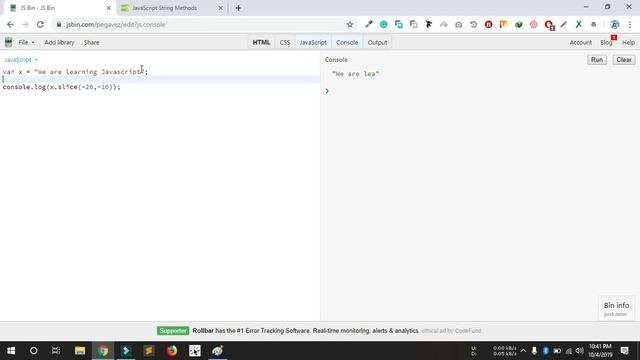Click the Rollbar error tracking ad link

pos(305,331)
